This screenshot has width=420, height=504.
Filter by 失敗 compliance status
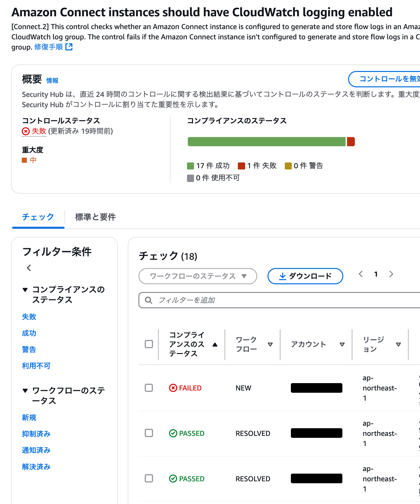(29, 317)
